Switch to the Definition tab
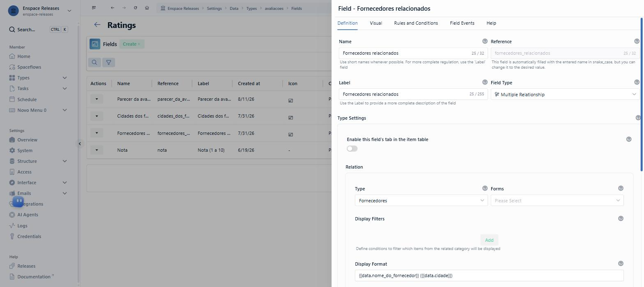Image resolution: width=644 pixels, height=287 pixels. (347, 23)
